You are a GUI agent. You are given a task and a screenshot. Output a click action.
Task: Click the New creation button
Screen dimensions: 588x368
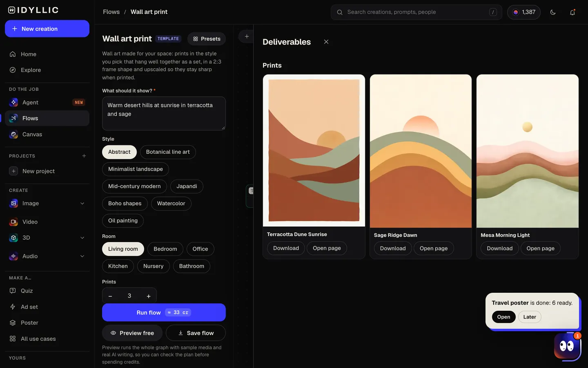tap(47, 29)
